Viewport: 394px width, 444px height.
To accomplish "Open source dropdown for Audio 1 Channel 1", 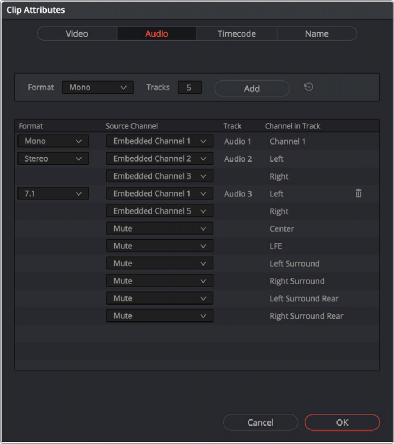I will [x=160, y=141].
